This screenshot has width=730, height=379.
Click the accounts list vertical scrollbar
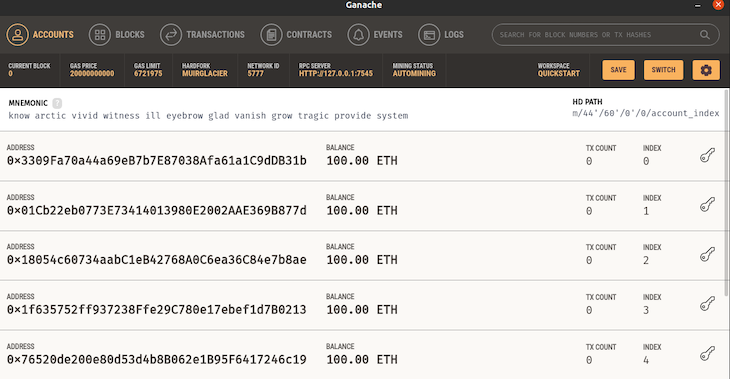point(727,192)
